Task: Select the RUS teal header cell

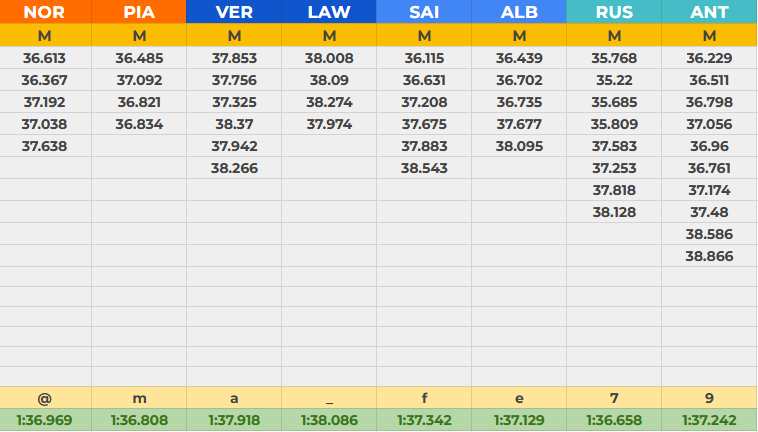Action: (x=614, y=12)
